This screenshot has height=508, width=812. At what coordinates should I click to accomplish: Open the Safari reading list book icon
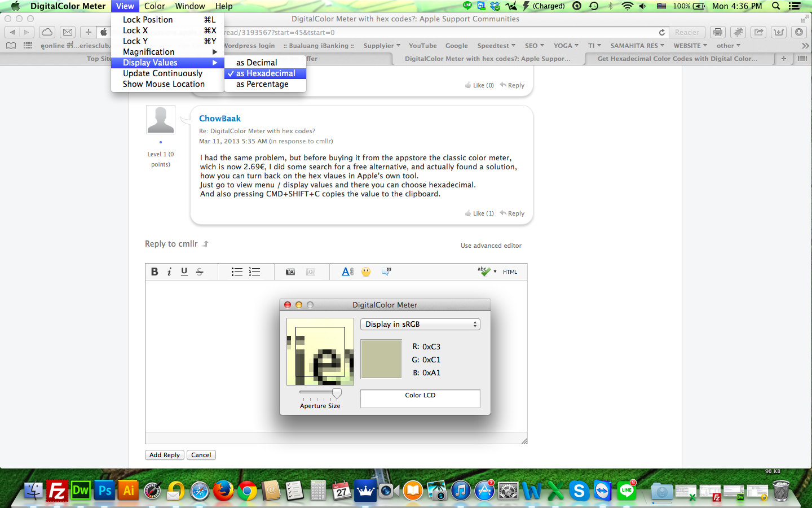11,46
